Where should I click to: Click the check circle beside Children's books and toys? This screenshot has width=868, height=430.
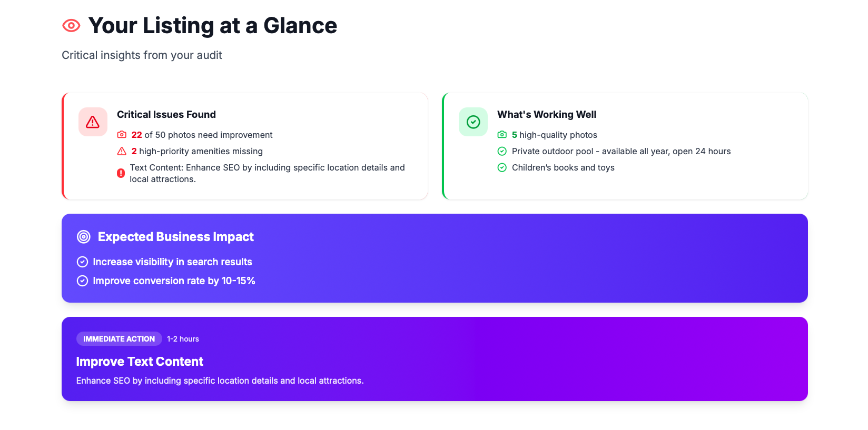pos(502,167)
